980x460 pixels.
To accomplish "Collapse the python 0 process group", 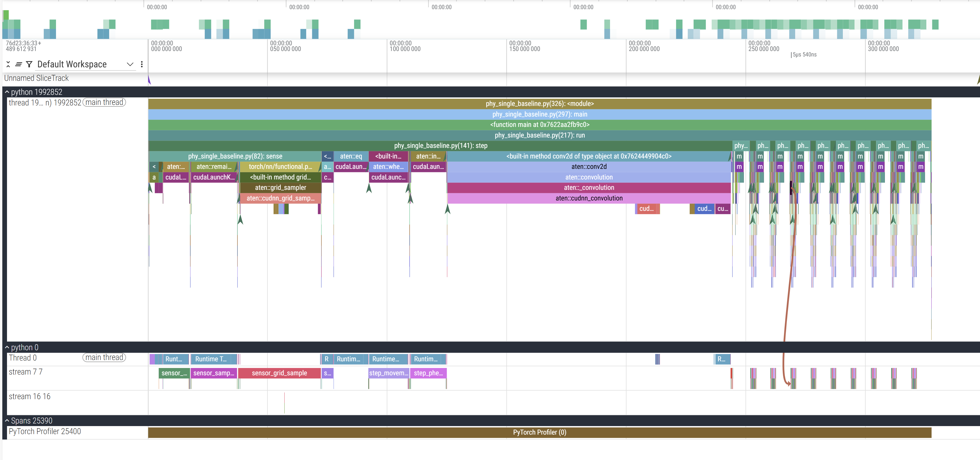I will (x=7, y=348).
